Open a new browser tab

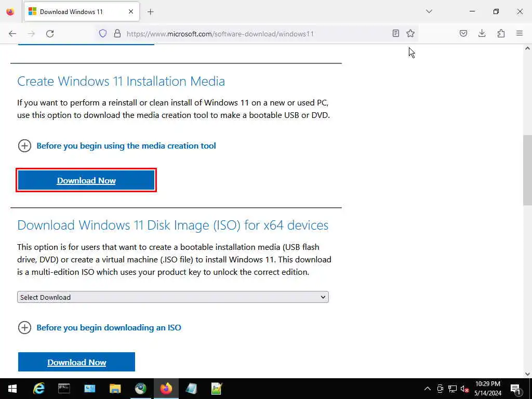pyautogui.click(x=151, y=12)
